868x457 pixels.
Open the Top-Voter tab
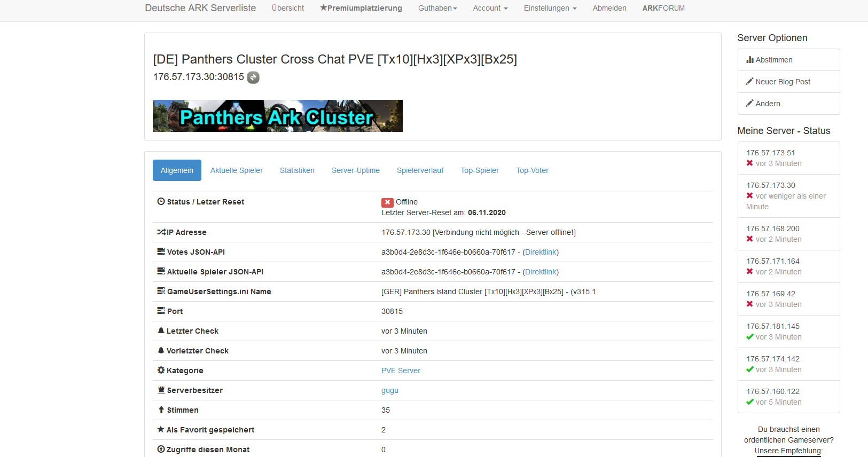pyautogui.click(x=533, y=170)
